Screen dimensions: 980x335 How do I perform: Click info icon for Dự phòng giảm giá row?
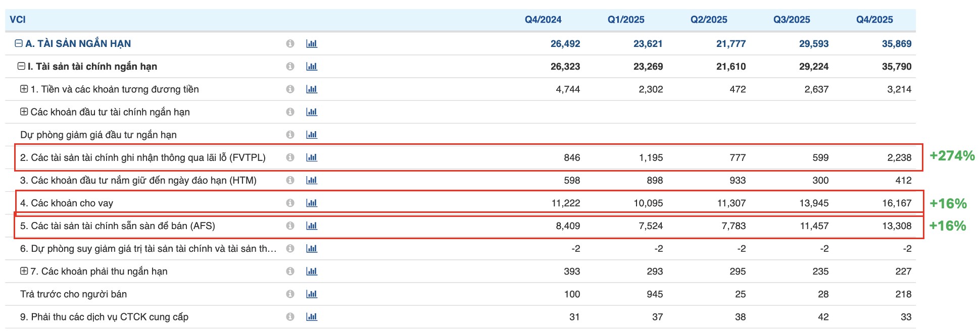click(x=290, y=135)
